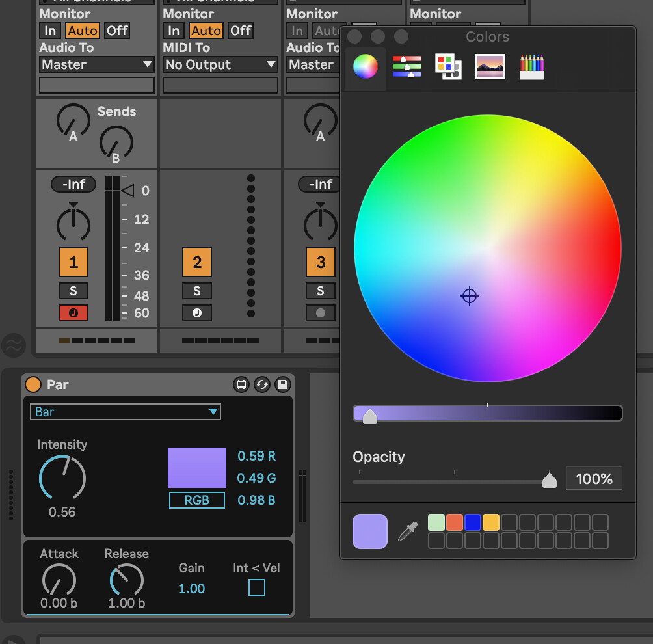Expand the MIDI To No Output dropdown
Image resolution: width=653 pixels, height=644 pixels.
click(x=220, y=64)
